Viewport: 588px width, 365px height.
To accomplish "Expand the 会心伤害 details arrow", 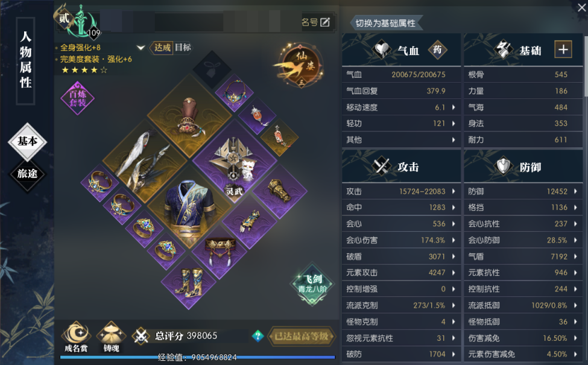I will (454, 240).
